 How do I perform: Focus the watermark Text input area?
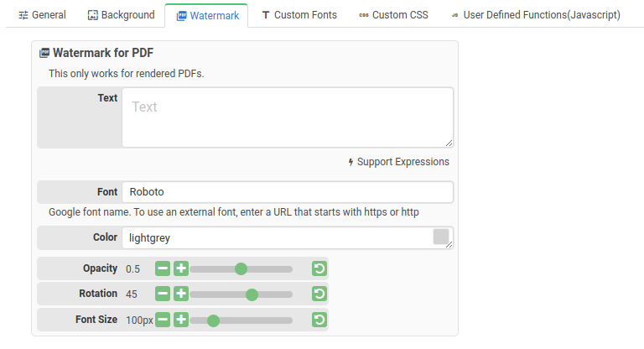(x=287, y=117)
